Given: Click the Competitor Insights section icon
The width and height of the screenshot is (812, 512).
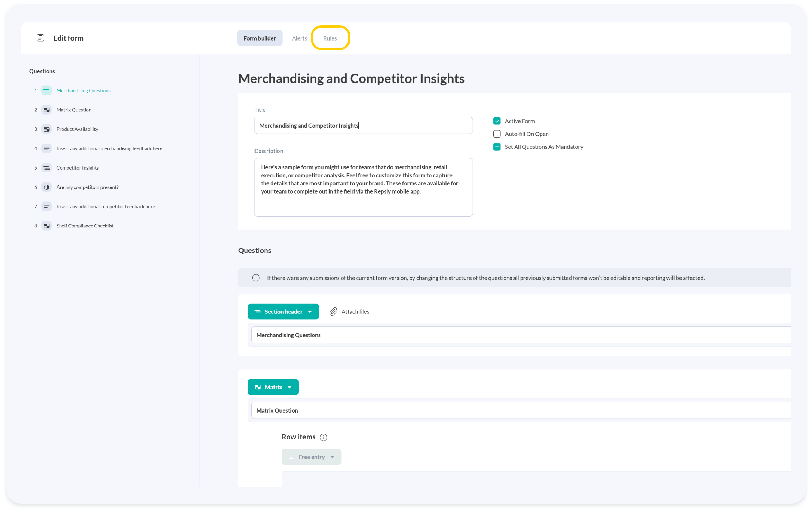Looking at the screenshot, I should [x=47, y=168].
